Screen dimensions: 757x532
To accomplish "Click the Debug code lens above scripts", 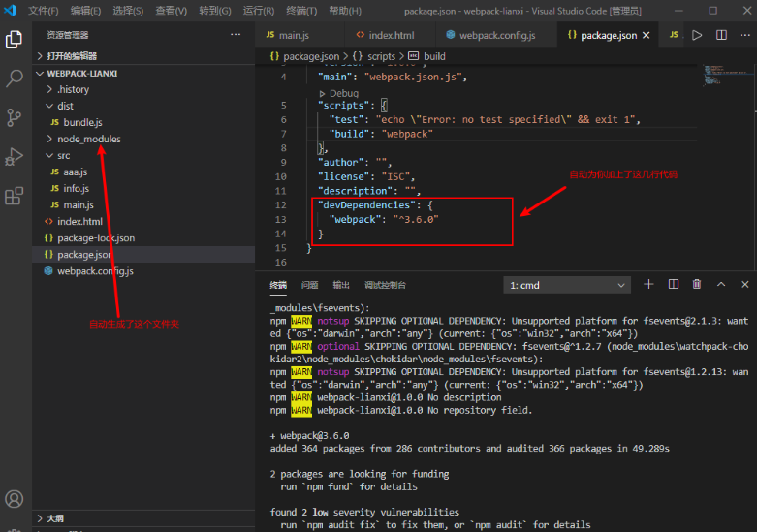I will (339, 93).
